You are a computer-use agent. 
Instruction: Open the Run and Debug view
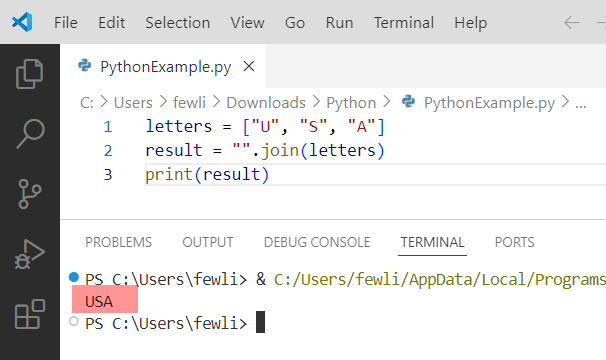coord(29,254)
